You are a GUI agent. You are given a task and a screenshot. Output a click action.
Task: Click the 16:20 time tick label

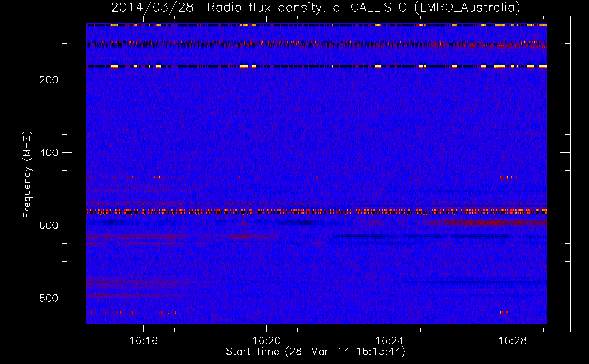[x=266, y=341]
